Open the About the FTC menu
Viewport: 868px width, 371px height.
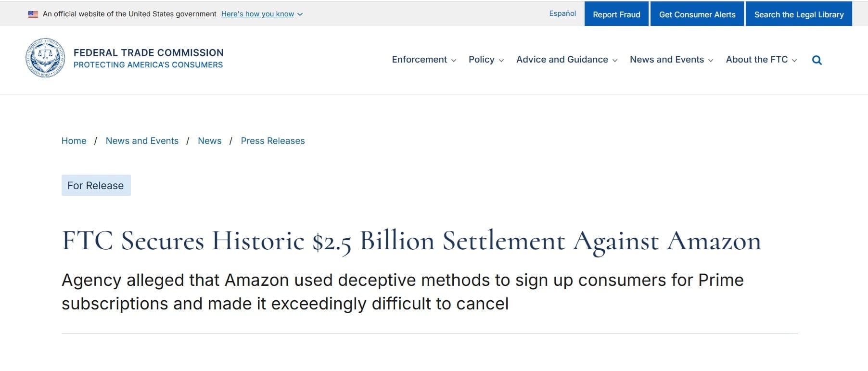(761, 60)
